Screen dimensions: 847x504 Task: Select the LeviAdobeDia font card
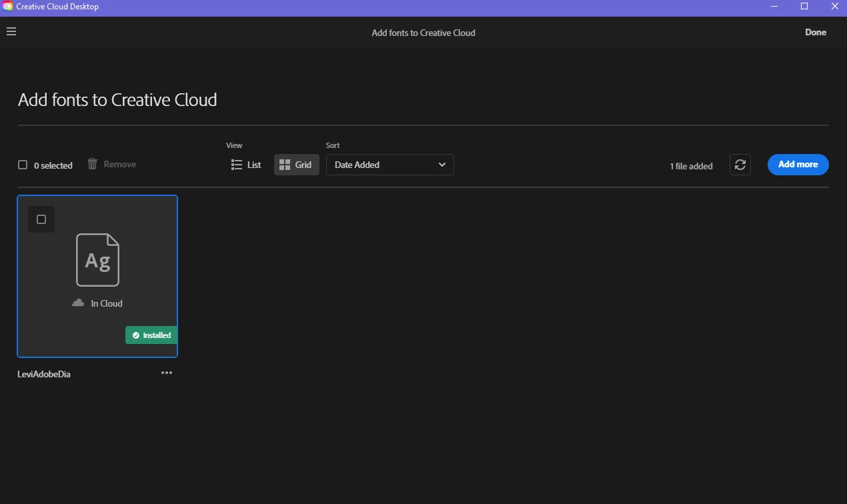[x=97, y=276]
